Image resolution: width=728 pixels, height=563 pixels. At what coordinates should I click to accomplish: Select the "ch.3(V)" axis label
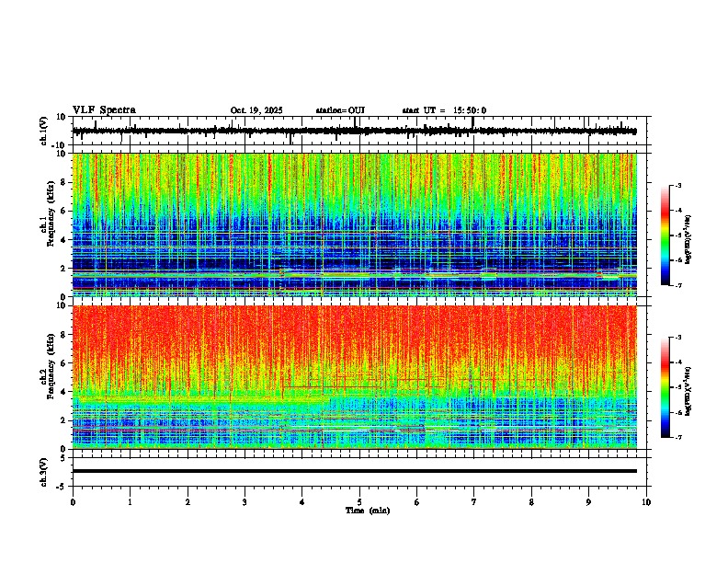(44, 472)
